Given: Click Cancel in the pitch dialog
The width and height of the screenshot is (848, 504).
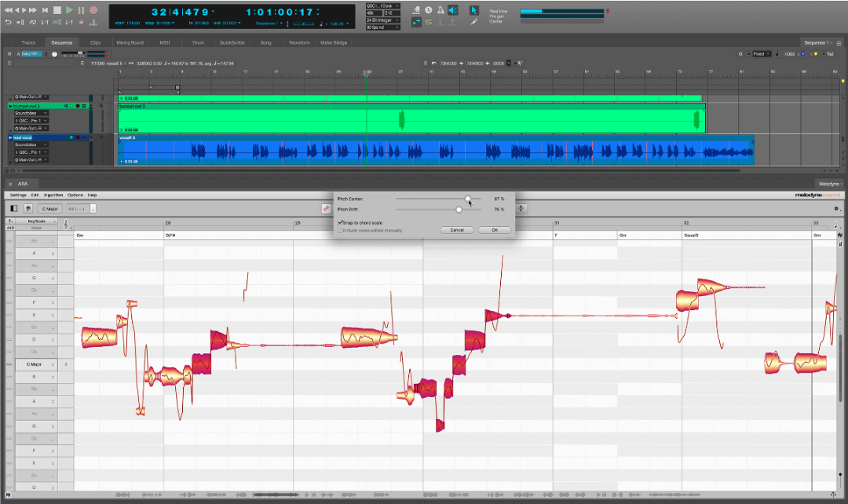Looking at the screenshot, I should click(x=457, y=230).
